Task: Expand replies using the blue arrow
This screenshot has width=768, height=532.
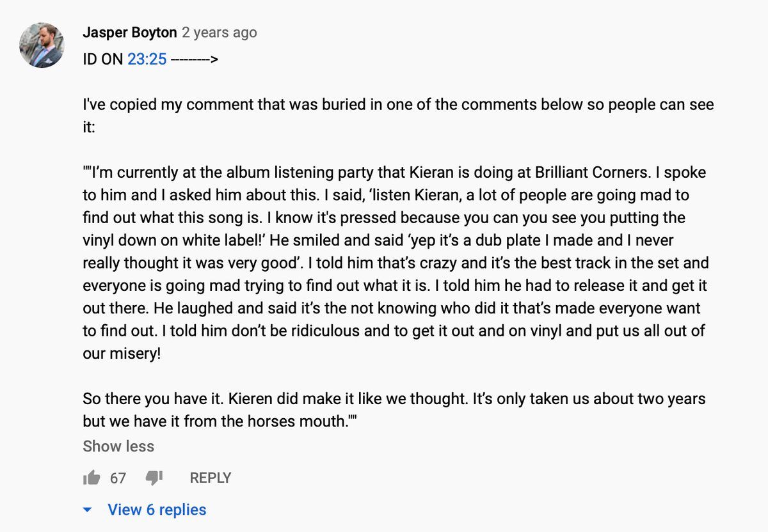Action: (88, 510)
